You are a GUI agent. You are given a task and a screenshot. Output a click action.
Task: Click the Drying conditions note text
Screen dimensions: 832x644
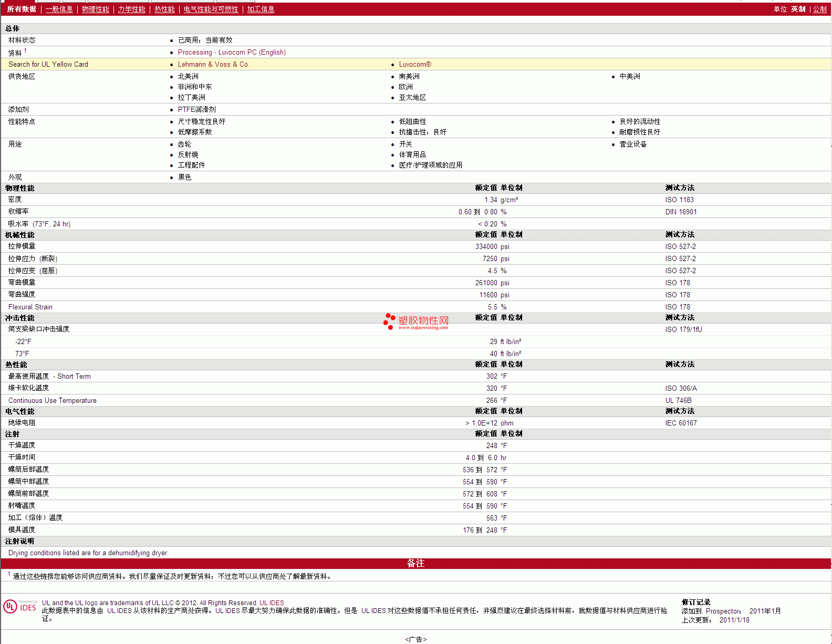88,553
